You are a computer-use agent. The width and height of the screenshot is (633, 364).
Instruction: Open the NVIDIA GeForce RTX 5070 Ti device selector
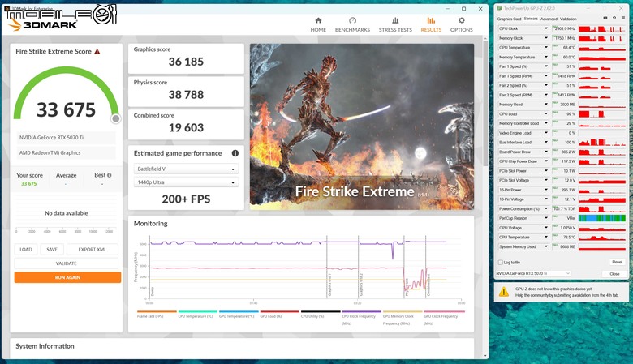pos(533,273)
